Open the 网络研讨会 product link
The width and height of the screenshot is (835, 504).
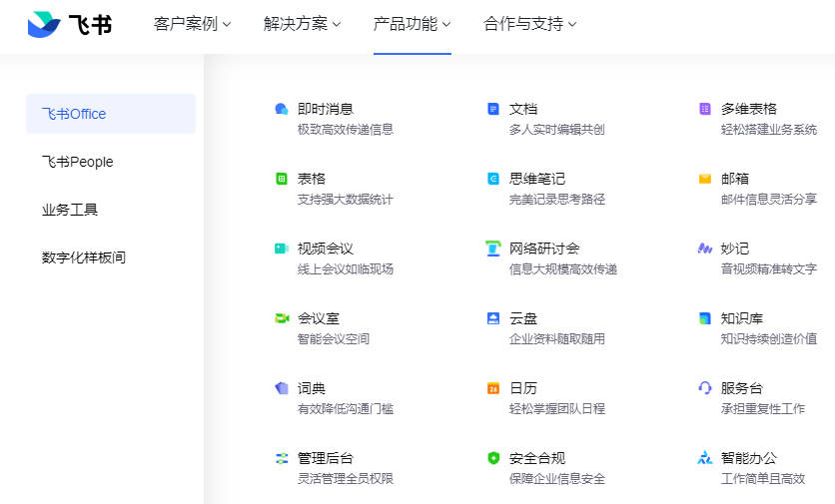pos(544,249)
